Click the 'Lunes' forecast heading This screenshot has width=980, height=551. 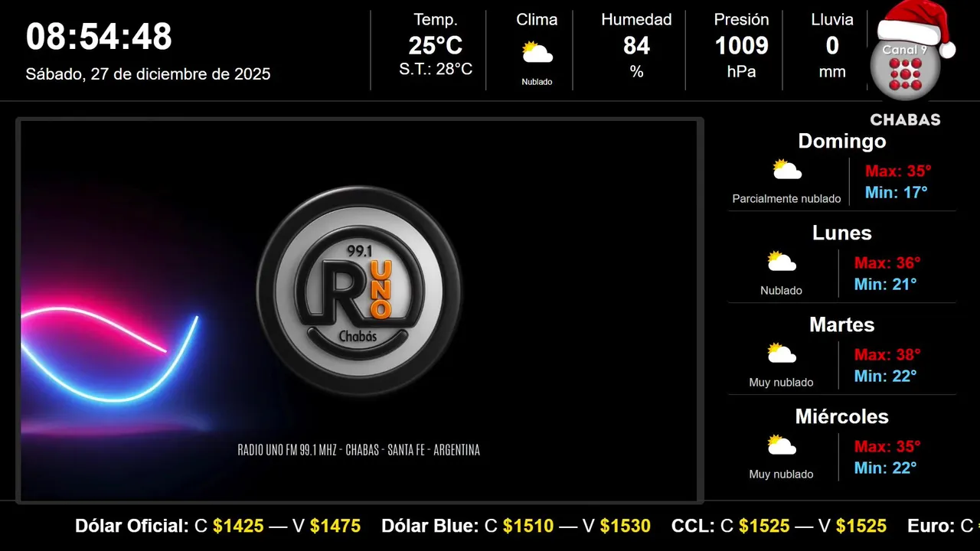click(x=842, y=233)
